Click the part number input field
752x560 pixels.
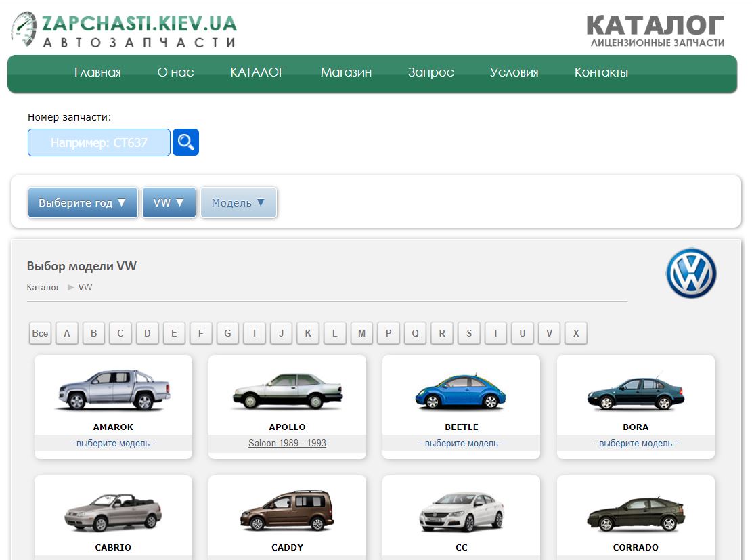(99, 142)
